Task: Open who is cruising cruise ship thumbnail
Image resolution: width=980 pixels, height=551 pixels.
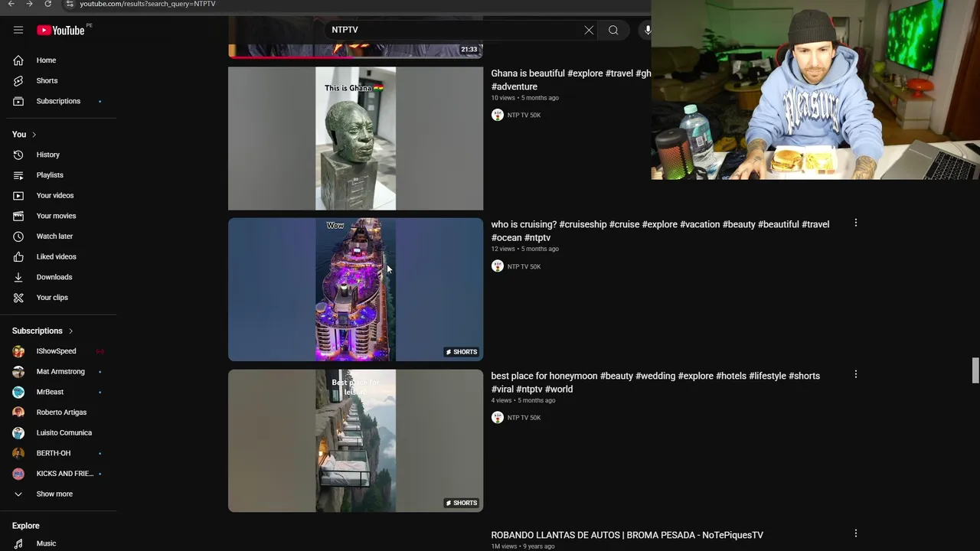Action: [355, 289]
